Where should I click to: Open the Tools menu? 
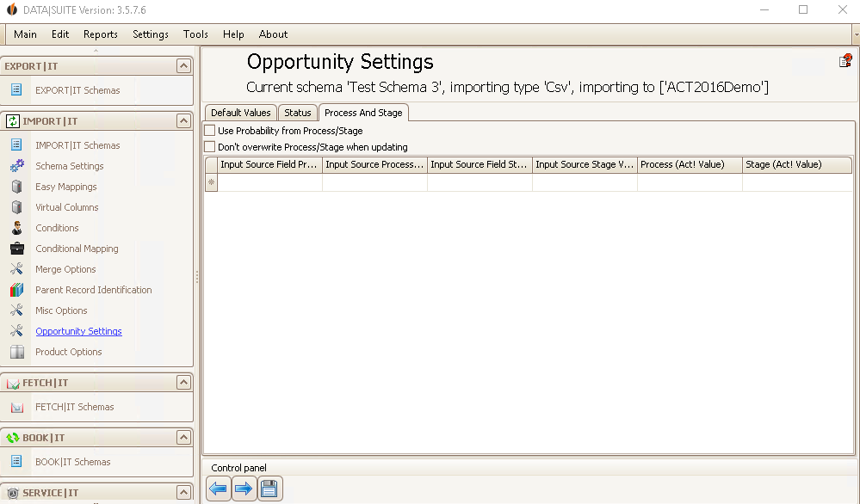195,34
